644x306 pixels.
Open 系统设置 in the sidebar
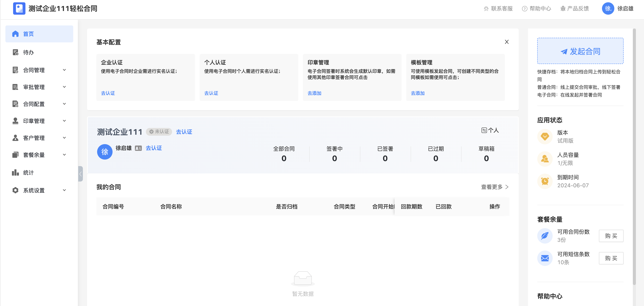(x=39, y=190)
